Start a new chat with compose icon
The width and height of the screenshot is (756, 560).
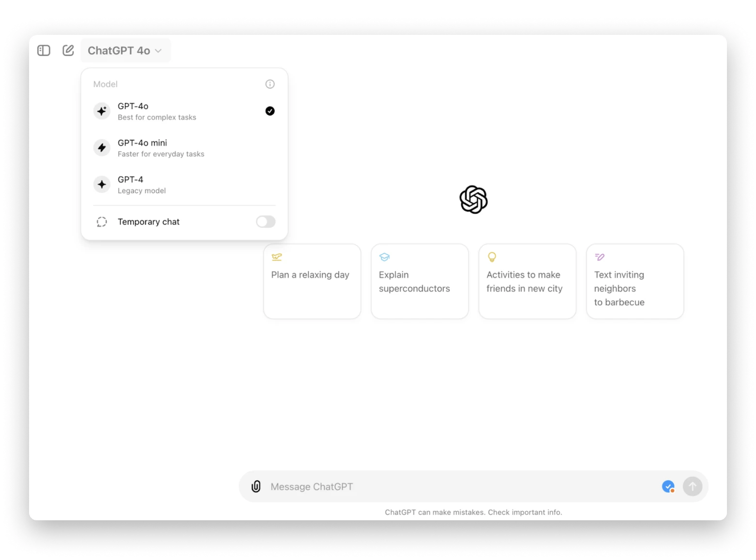click(x=68, y=50)
